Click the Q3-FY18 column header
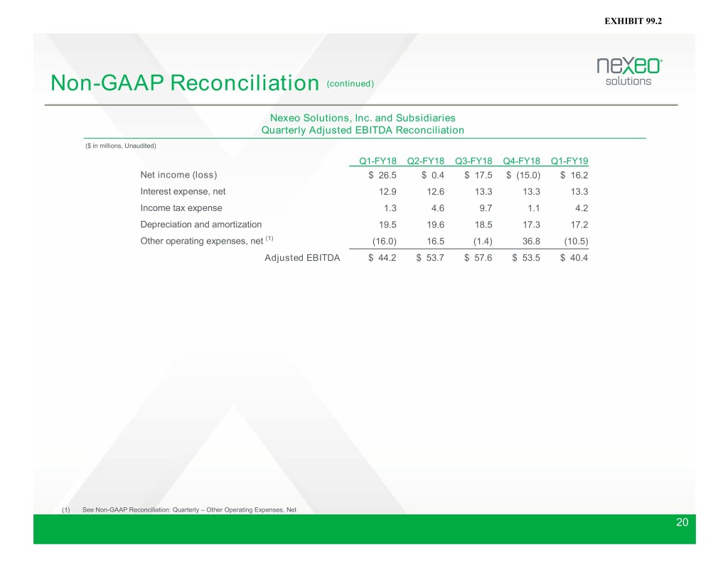This screenshot has height=562, width=728. point(473,161)
